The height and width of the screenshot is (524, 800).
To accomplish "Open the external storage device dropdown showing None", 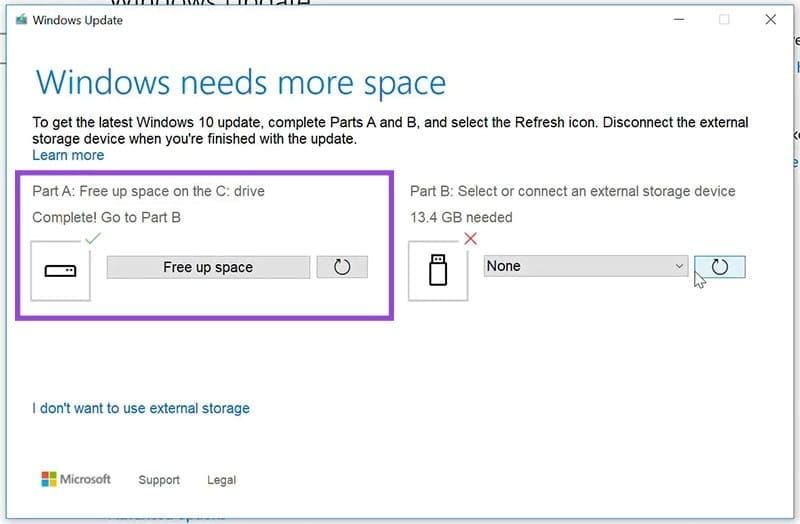I will pos(585,266).
